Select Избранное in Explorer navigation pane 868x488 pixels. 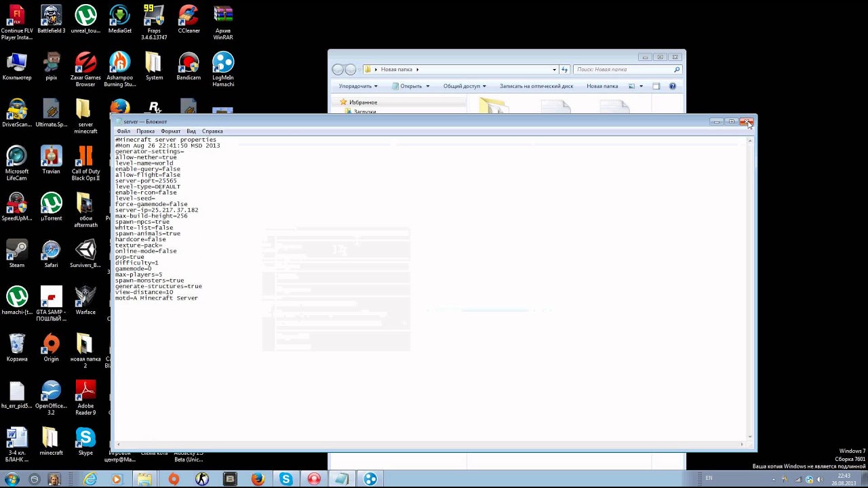363,102
